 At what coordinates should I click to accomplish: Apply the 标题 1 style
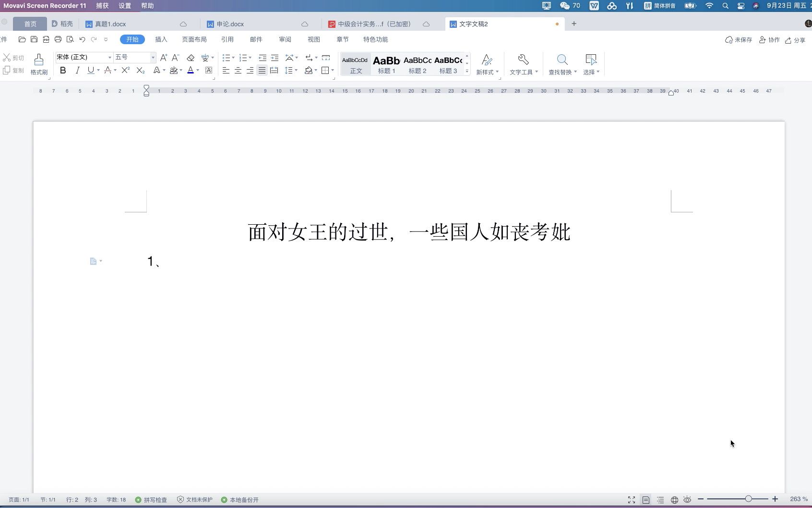click(x=386, y=64)
